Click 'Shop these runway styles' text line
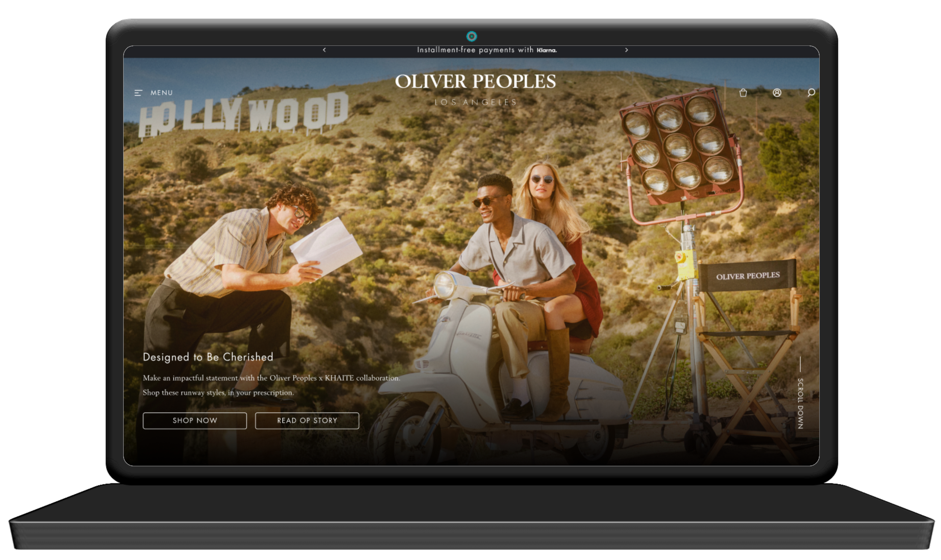Viewport: 941px width, 560px height. coord(218,393)
